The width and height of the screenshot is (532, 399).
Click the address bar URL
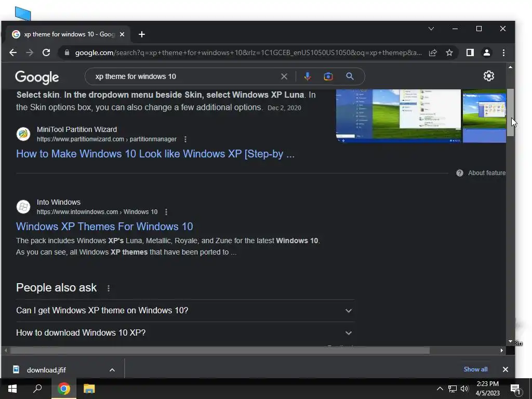point(248,52)
